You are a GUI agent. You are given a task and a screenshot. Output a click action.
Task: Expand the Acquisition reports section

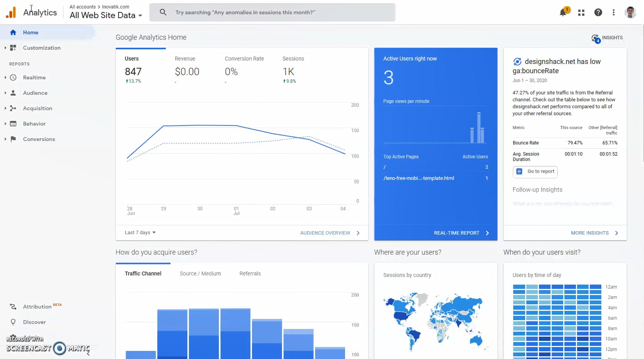pyautogui.click(x=5, y=108)
